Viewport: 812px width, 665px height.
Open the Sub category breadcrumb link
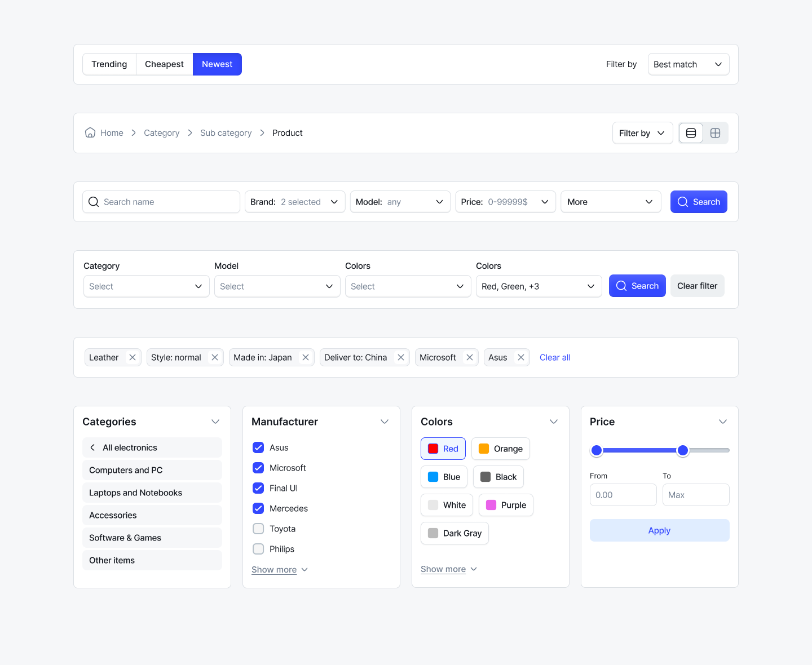pyautogui.click(x=226, y=132)
